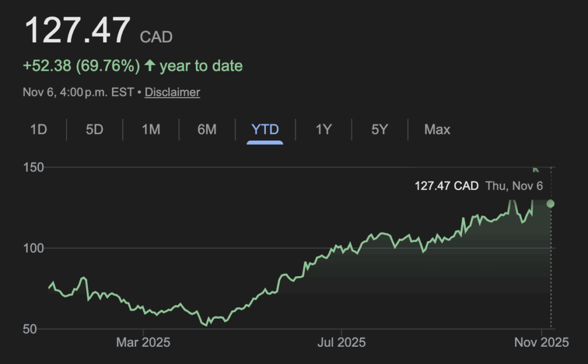Click the highlighted YTD tab

265,129
